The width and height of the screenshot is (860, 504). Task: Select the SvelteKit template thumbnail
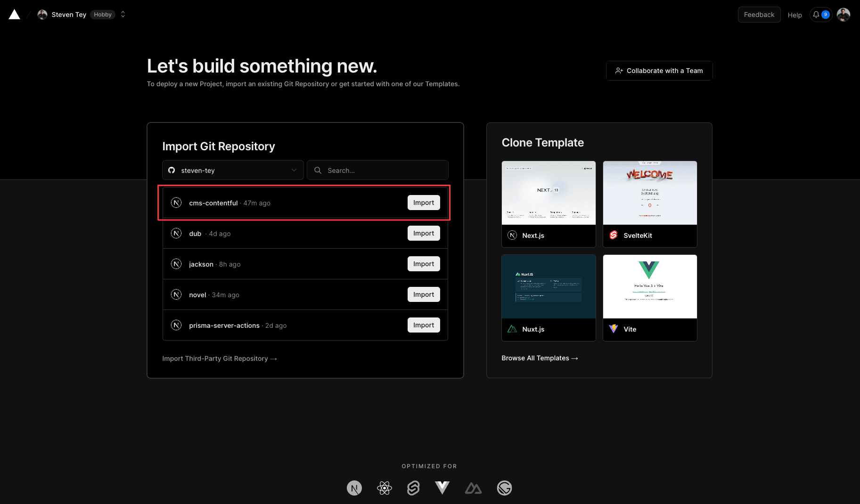click(649, 193)
